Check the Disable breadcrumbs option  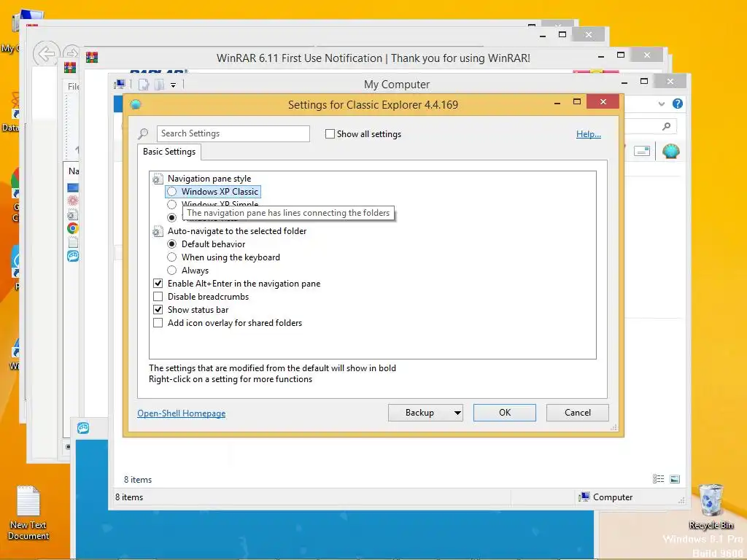(x=158, y=297)
